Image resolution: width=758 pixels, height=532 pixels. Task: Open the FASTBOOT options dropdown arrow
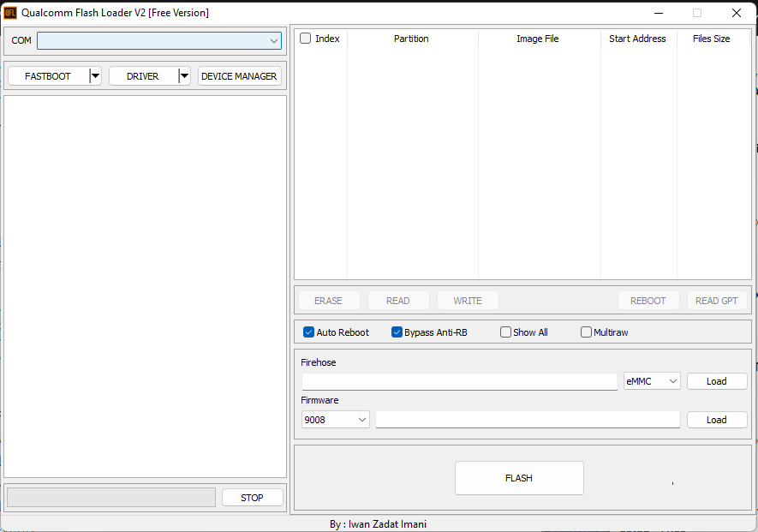tap(94, 75)
